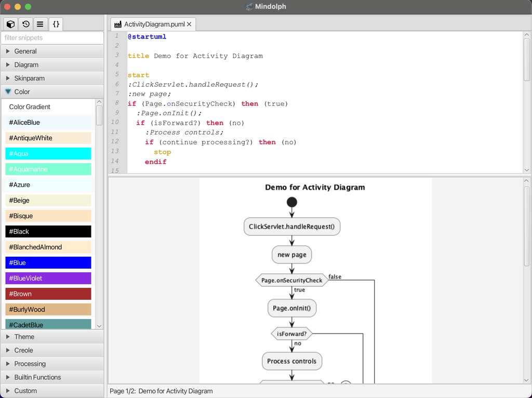Image resolution: width=532 pixels, height=398 pixels.
Task: Pick the #Aqua color swatch
Action: click(48, 154)
